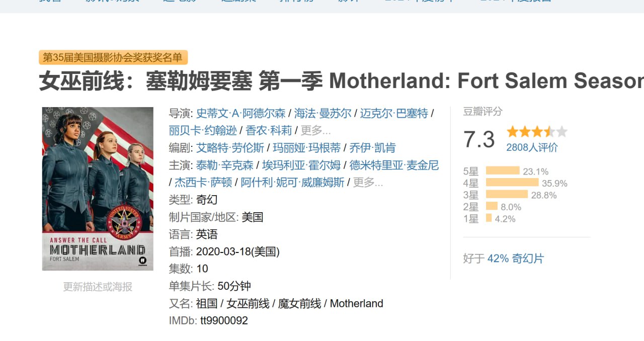
Task: Open director 迈克尔·巴塞特's page
Action: coord(394,113)
